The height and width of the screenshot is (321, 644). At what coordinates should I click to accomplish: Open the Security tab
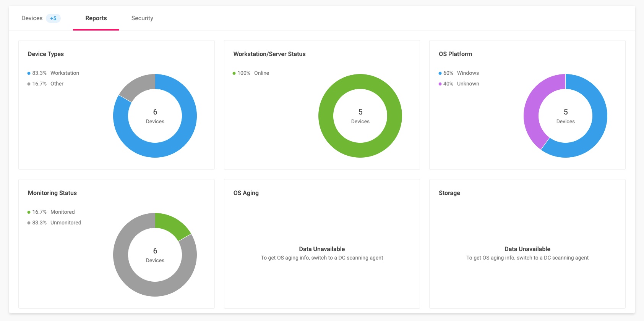pos(142,18)
